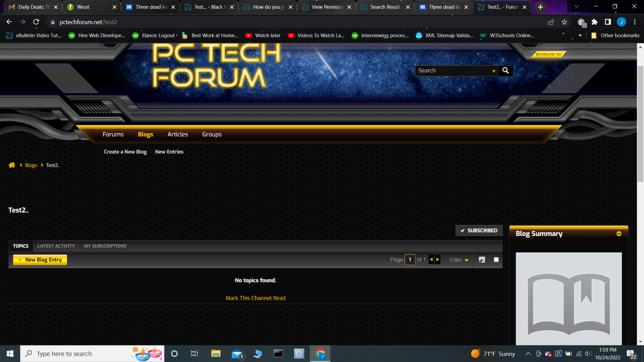The height and width of the screenshot is (362, 644).
Task: Click the home icon in breadcrumb
Action: point(12,165)
